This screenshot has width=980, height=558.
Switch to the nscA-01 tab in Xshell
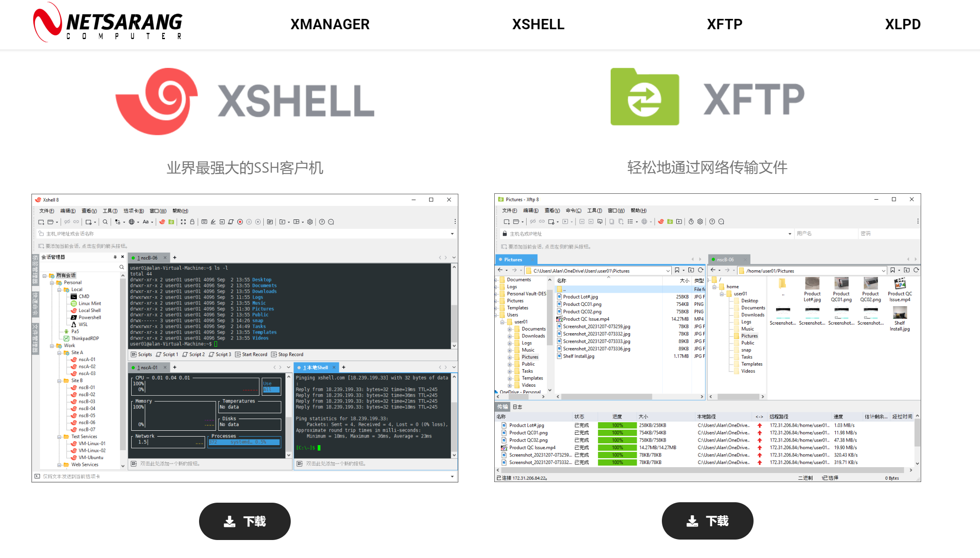tap(147, 367)
